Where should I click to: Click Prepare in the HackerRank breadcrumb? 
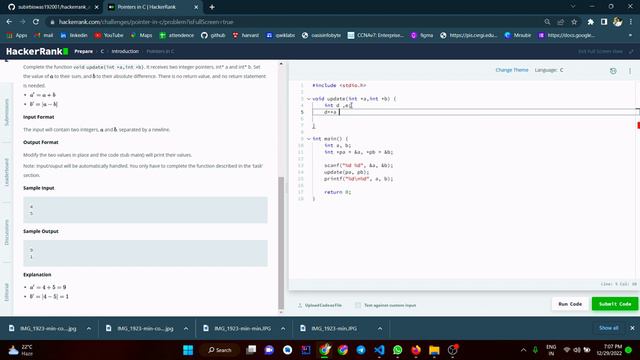coord(84,51)
